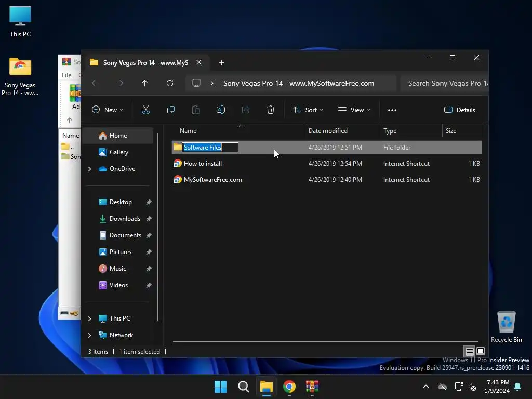Unpin Downloads using its pin icon
This screenshot has height=399, width=532.
[x=149, y=219]
